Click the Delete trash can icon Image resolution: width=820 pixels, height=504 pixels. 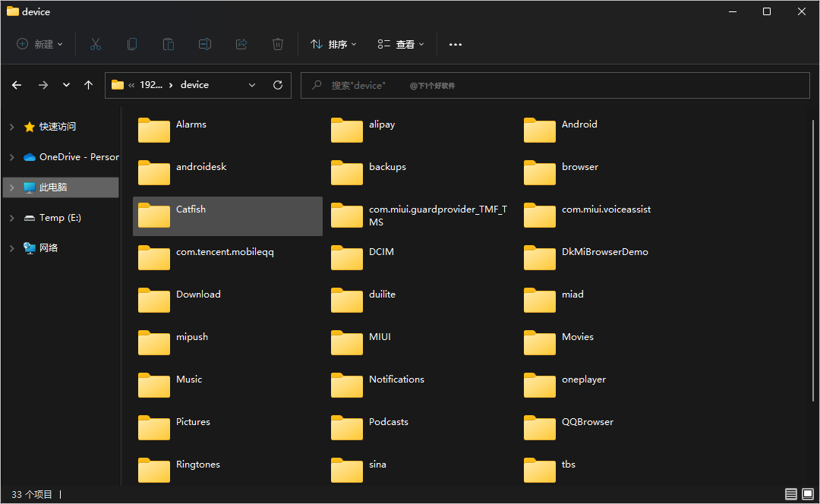click(x=278, y=45)
